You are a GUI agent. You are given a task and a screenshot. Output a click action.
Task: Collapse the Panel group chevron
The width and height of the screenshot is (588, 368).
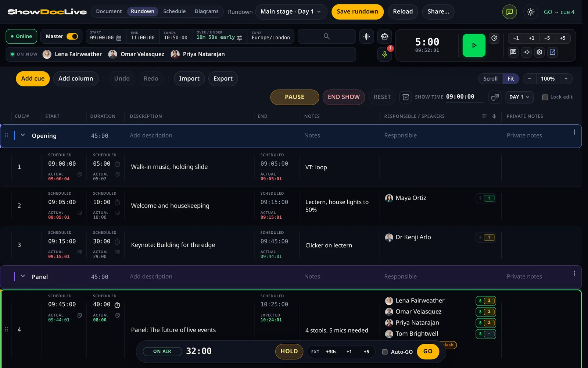23,276
